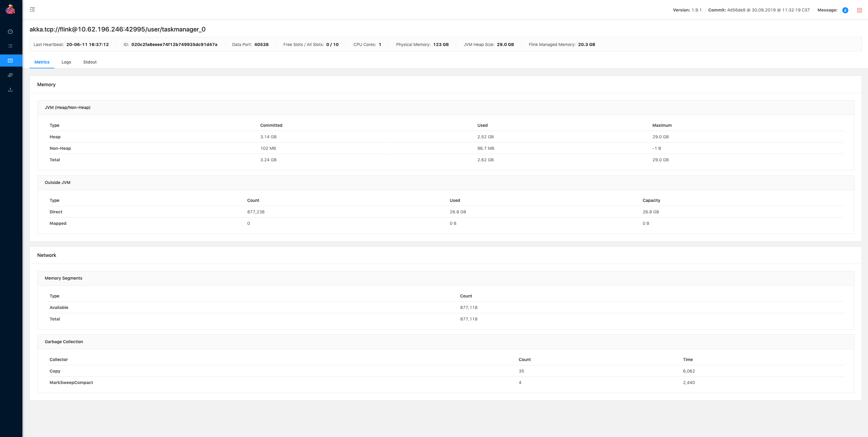868x437 pixels.
Task: Switch to the Logs tab
Action: 66,62
